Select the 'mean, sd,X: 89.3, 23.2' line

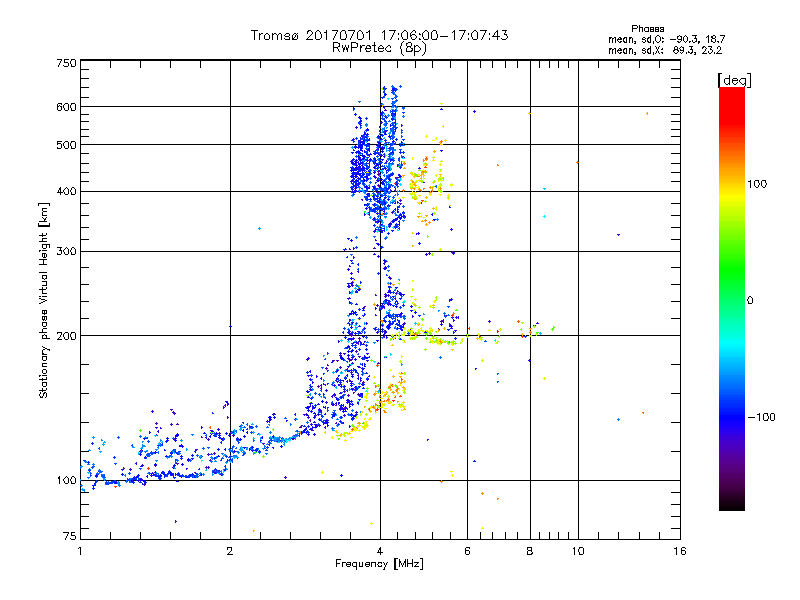(665, 50)
